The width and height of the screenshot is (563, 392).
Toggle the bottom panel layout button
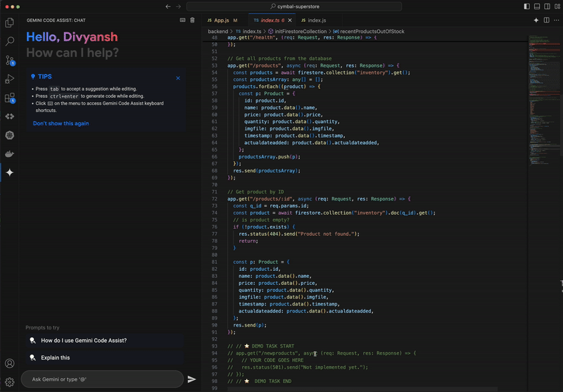point(537,6)
